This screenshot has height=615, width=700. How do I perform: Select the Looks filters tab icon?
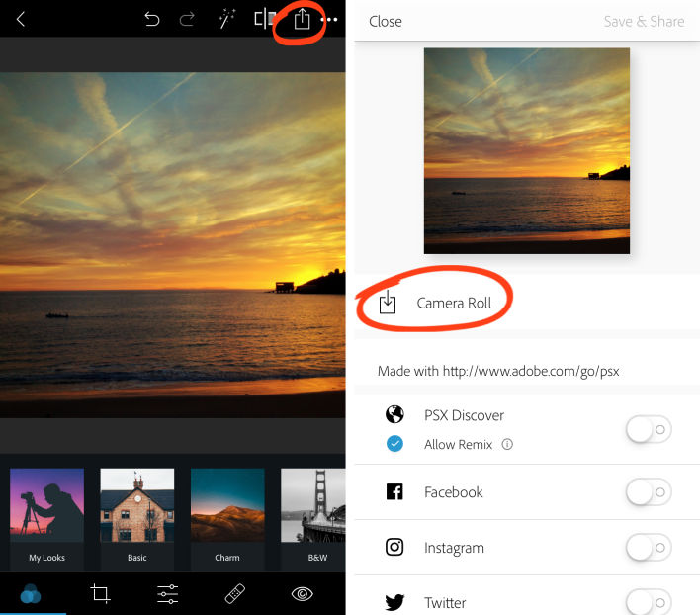click(31, 593)
